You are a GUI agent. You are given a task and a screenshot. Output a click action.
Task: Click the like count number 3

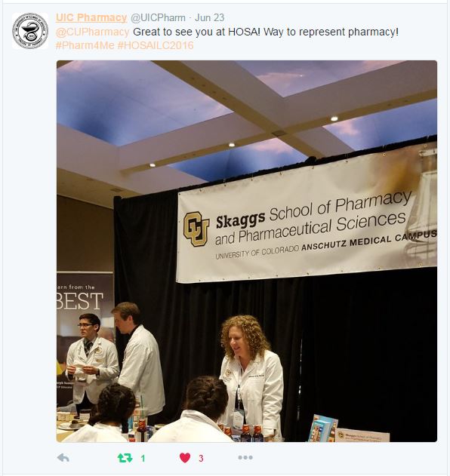click(x=201, y=458)
